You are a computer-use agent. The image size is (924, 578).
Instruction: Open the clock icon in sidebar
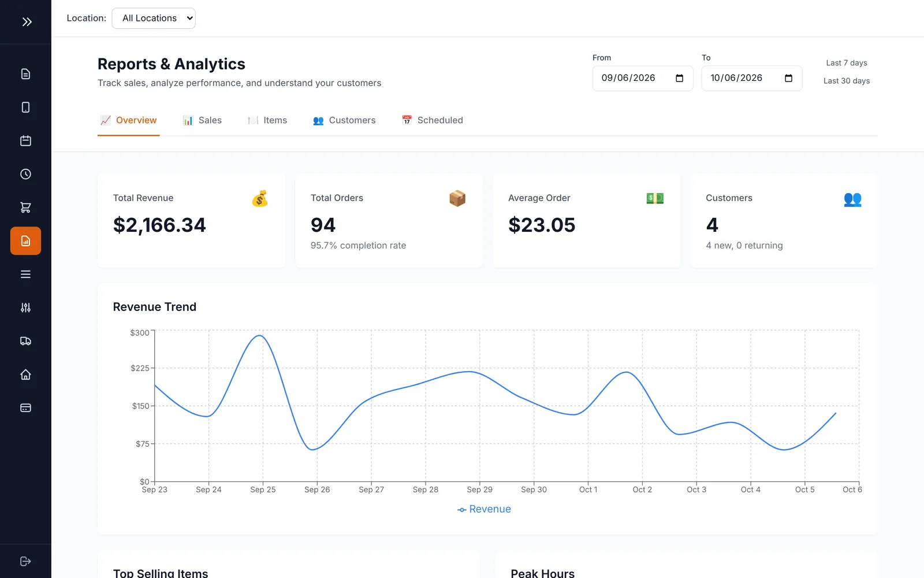click(x=25, y=174)
